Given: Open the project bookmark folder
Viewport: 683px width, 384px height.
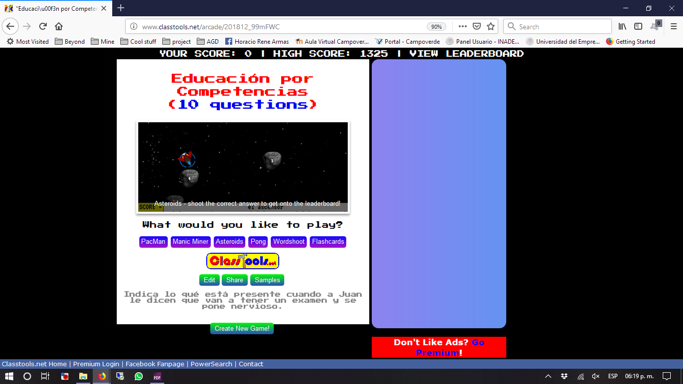Looking at the screenshot, I should (x=176, y=41).
